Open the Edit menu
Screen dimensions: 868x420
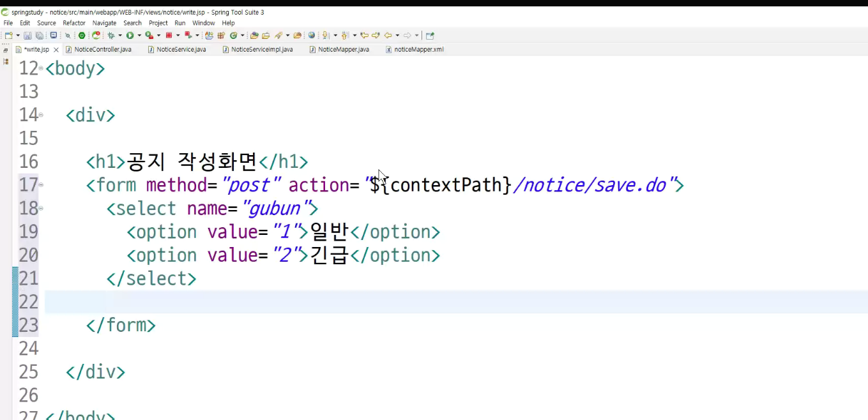point(25,23)
